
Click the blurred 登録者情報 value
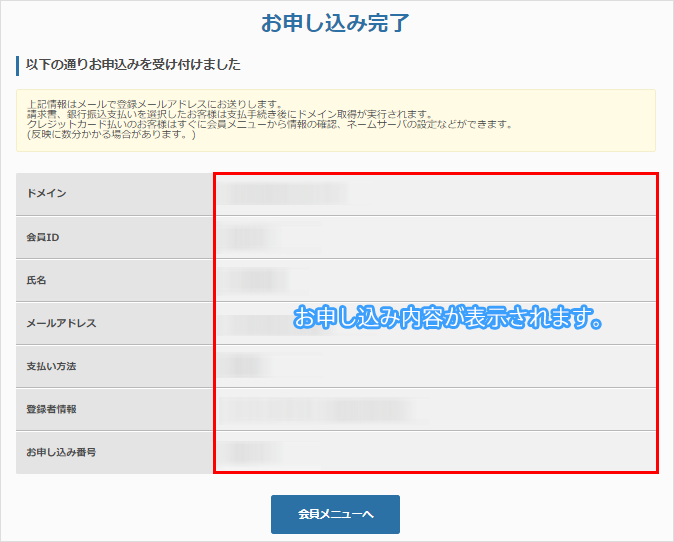click(315, 409)
